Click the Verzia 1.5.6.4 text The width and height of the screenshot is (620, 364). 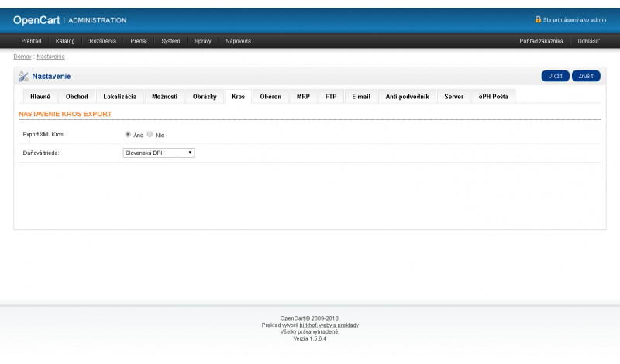[309, 338]
